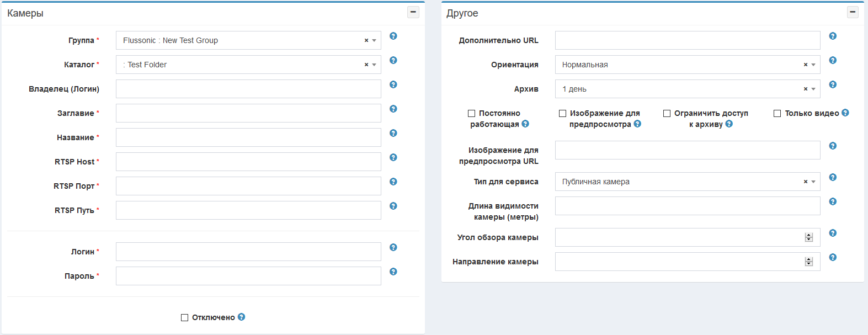The width and height of the screenshot is (868, 335).
Task: Open the Тип для сервиса dropdown
Action: click(x=813, y=182)
